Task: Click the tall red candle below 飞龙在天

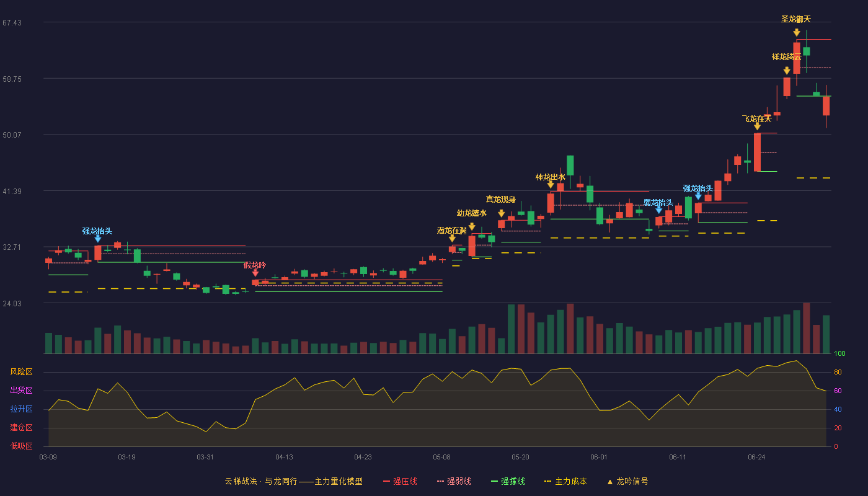Action: tap(757, 152)
